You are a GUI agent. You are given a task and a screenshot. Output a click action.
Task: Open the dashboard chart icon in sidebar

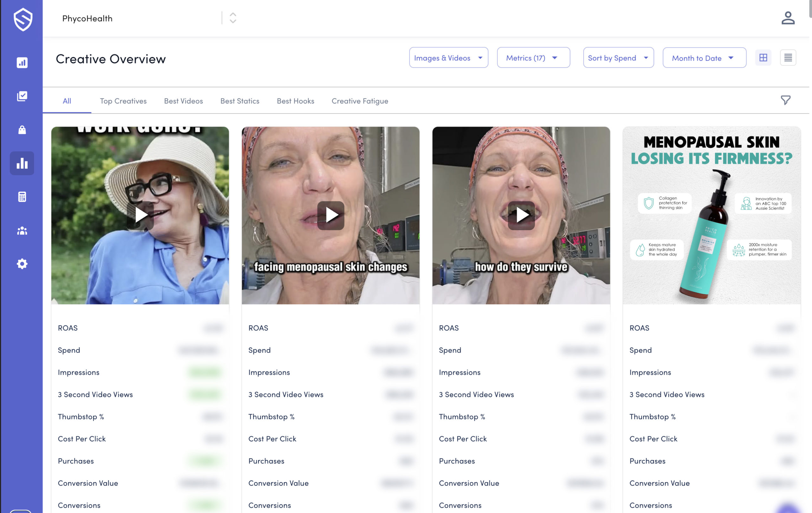tap(22, 62)
